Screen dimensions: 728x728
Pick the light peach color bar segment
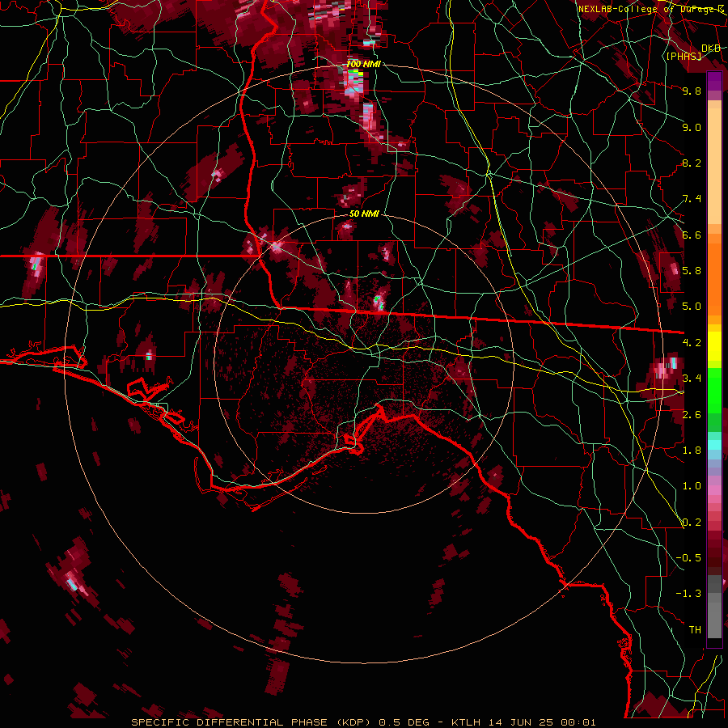714,167
